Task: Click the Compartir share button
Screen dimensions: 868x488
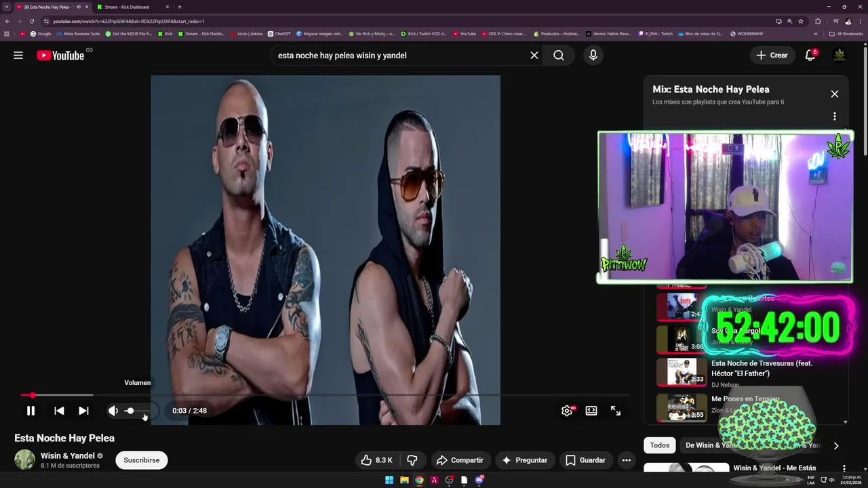Action: [460, 460]
